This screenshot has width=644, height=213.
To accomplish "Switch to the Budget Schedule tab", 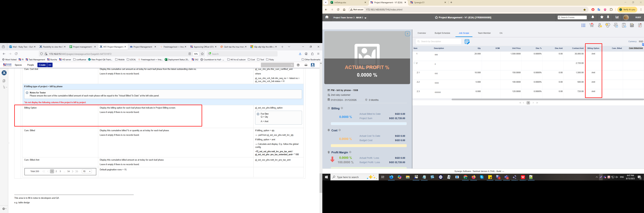I will point(442,33).
